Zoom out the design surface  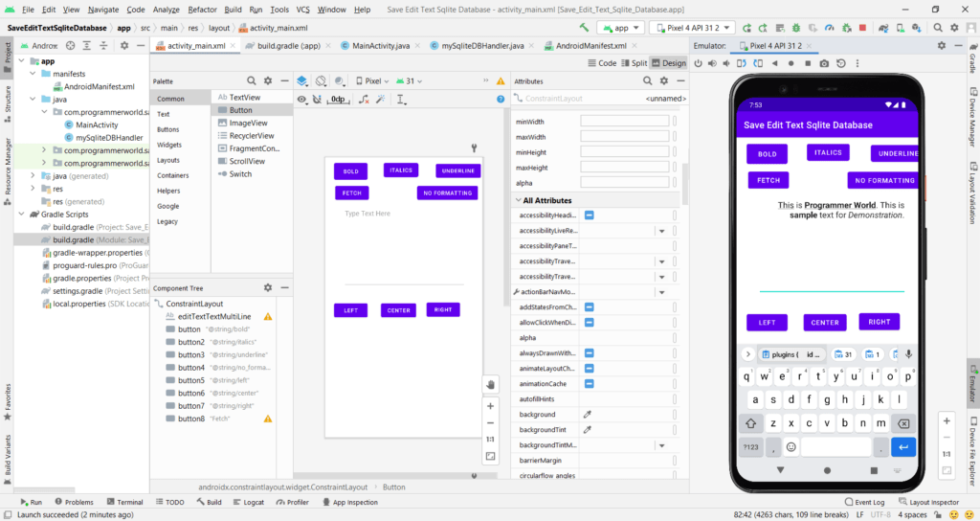pyautogui.click(x=491, y=422)
